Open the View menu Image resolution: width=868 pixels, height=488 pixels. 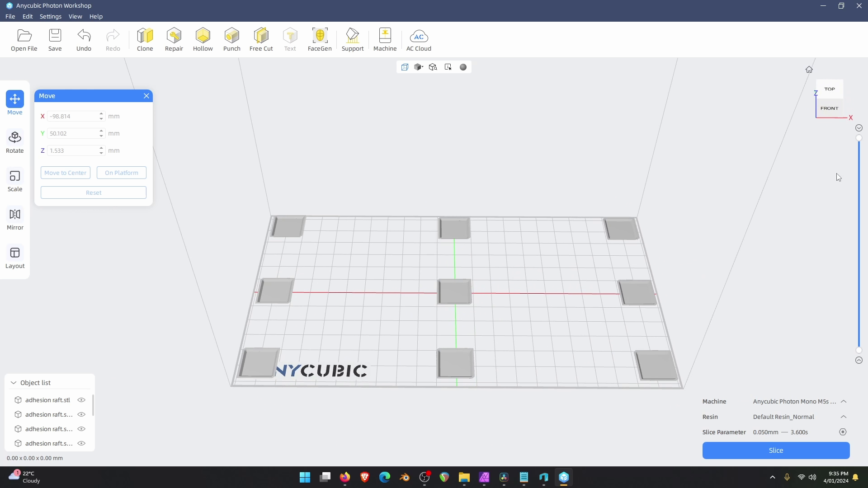pos(75,16)
